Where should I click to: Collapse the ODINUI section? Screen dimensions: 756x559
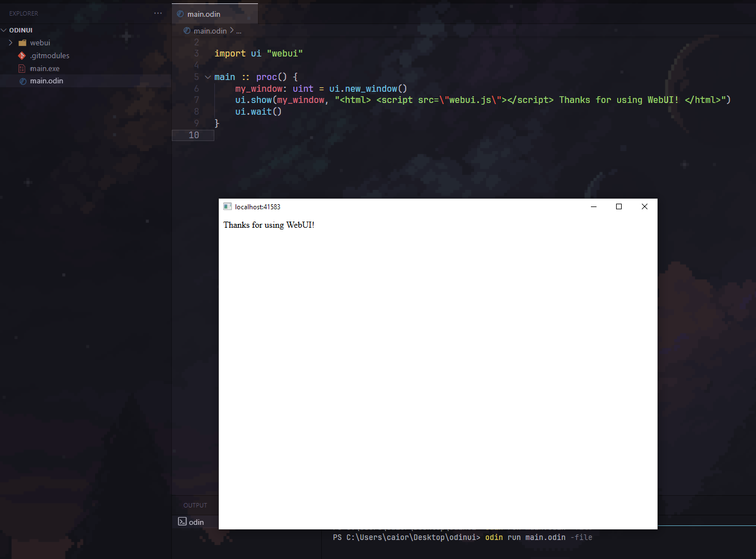[x=4, y=30]
